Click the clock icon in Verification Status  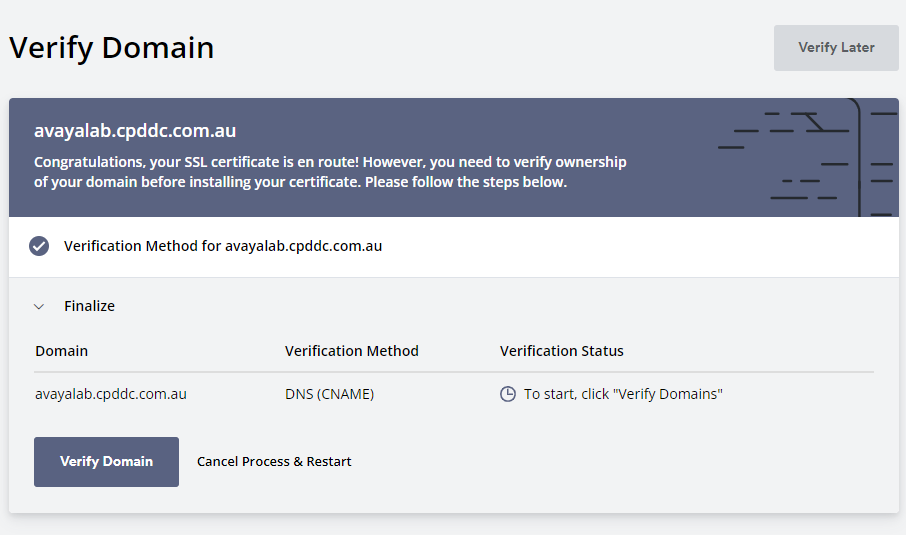(507, 394)
